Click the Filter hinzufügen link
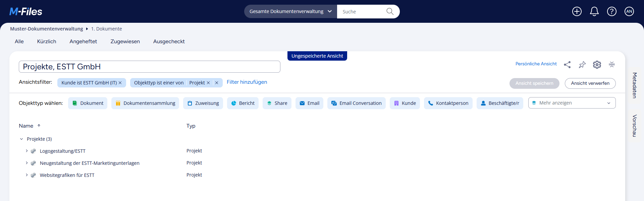This screenshot has width=644, height=201. [247, 82]
